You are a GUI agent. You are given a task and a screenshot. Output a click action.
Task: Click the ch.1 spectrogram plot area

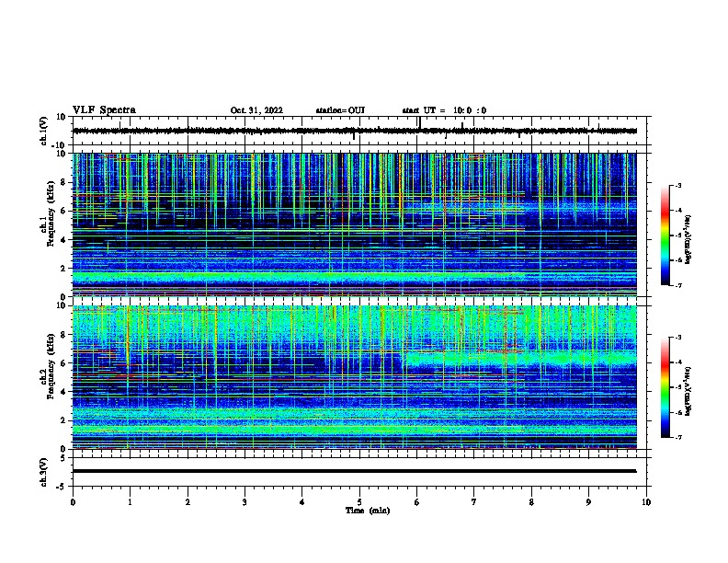coord(354,224)
